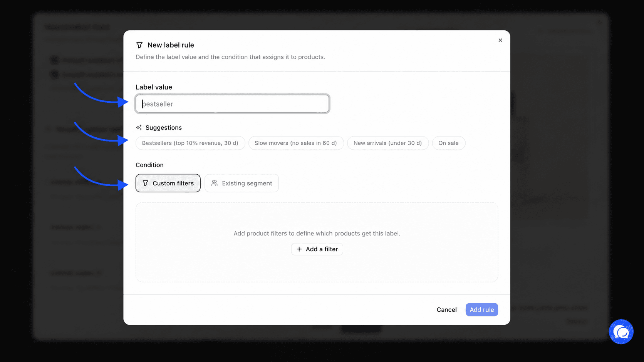Close the New label rule dialog
Viewport: 644px width, 362px height.
point(500,40)
